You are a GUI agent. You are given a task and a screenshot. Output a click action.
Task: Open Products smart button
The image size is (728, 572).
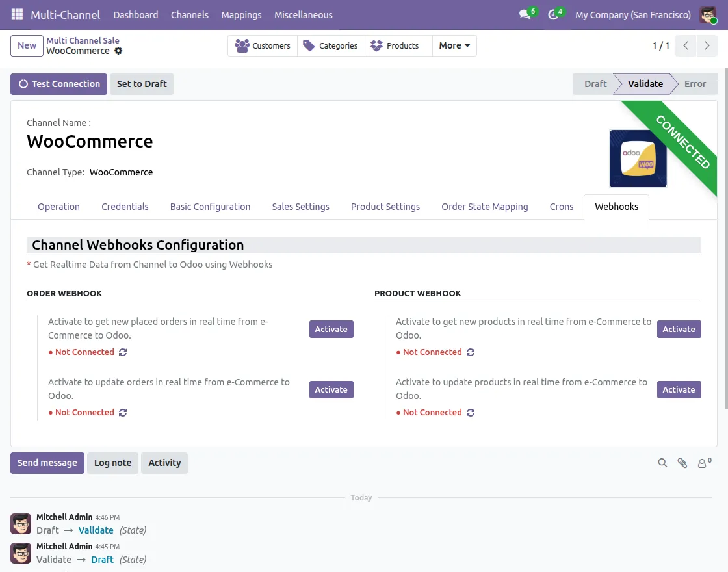[x=398, y=45]
